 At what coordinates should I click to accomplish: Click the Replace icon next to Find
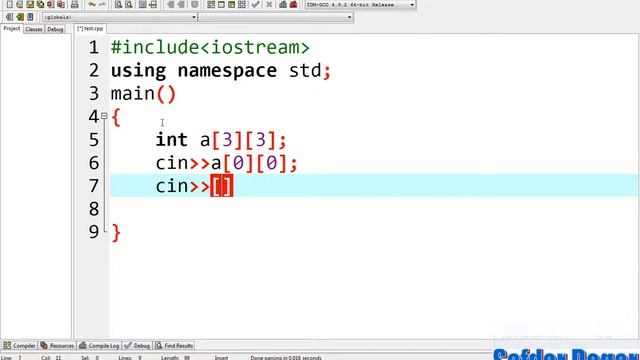tap(129, 4)
